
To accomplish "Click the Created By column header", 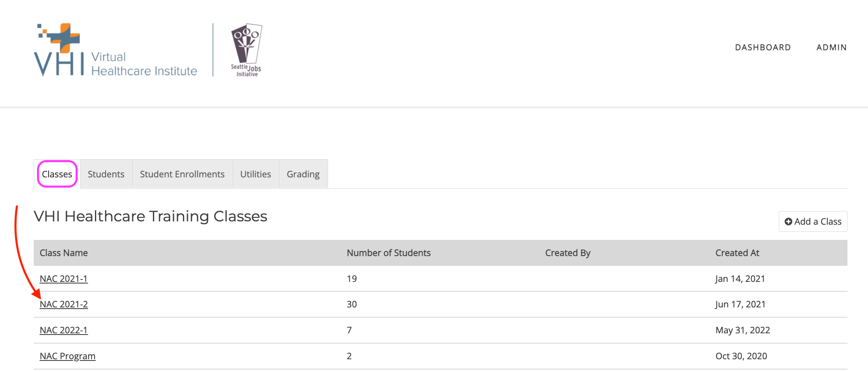I will tap(568, 253).
